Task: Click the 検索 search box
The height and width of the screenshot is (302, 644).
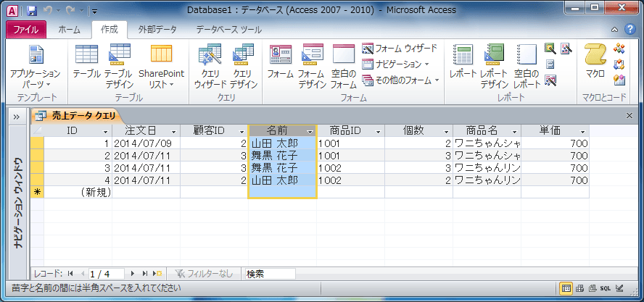Action: coord(271,274)
